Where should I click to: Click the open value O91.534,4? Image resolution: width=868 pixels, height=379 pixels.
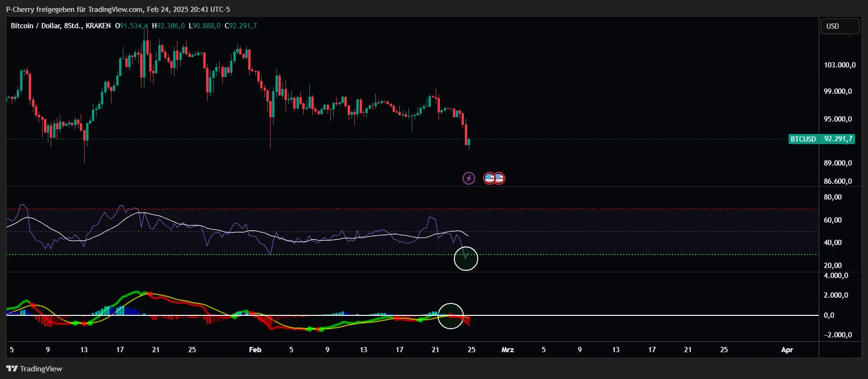point(132,26)
